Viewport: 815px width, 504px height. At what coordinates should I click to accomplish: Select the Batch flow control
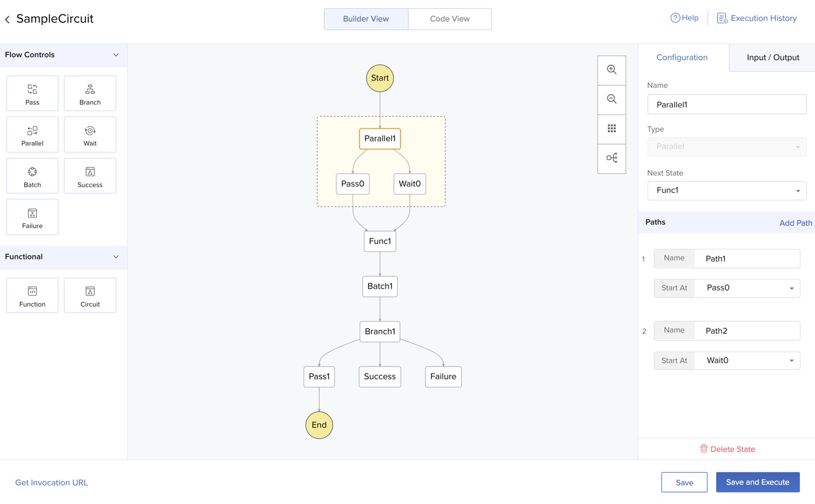[x=32, y=176]
